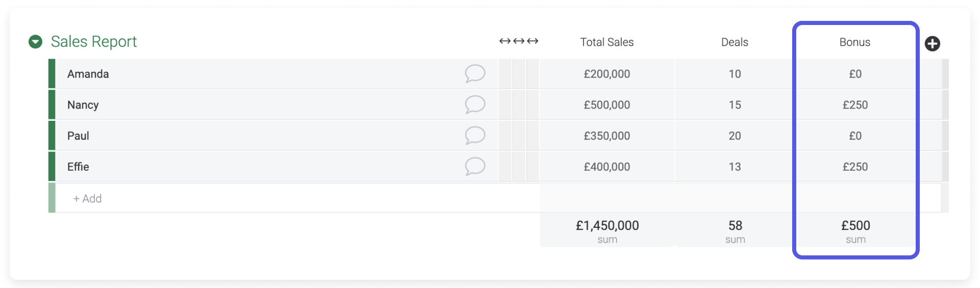Open Nancy's conversation bubble
The height and width of the screenshot is (288, 980).
point(475,104)
